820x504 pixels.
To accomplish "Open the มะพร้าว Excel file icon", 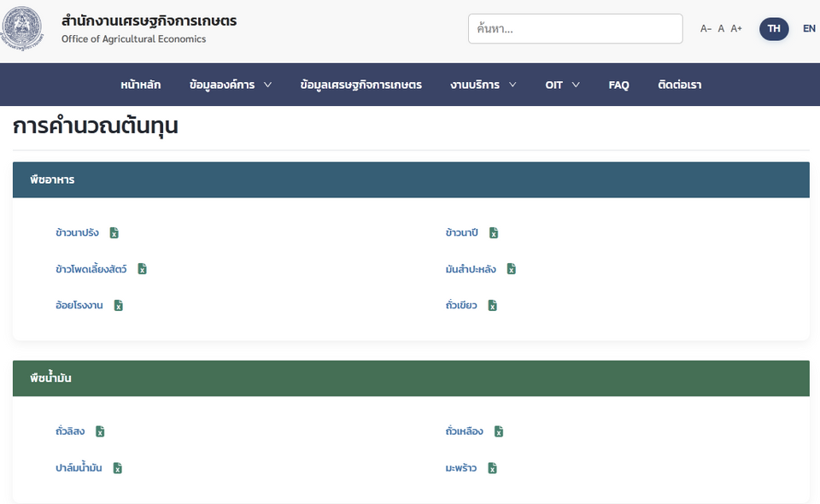I will point(493,468).
